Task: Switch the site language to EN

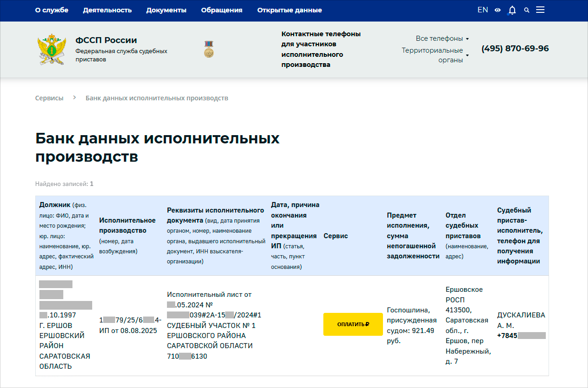Action: [483, 10]
